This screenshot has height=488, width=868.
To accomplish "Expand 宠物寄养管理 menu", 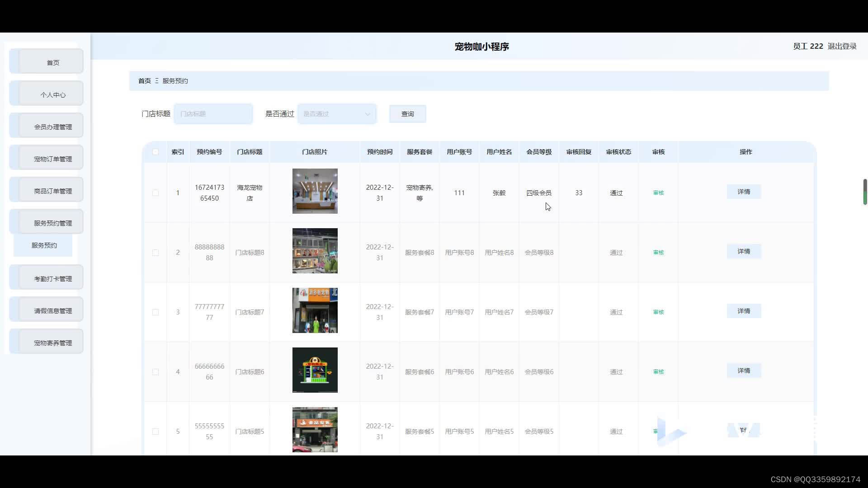I will click(47, 343).
